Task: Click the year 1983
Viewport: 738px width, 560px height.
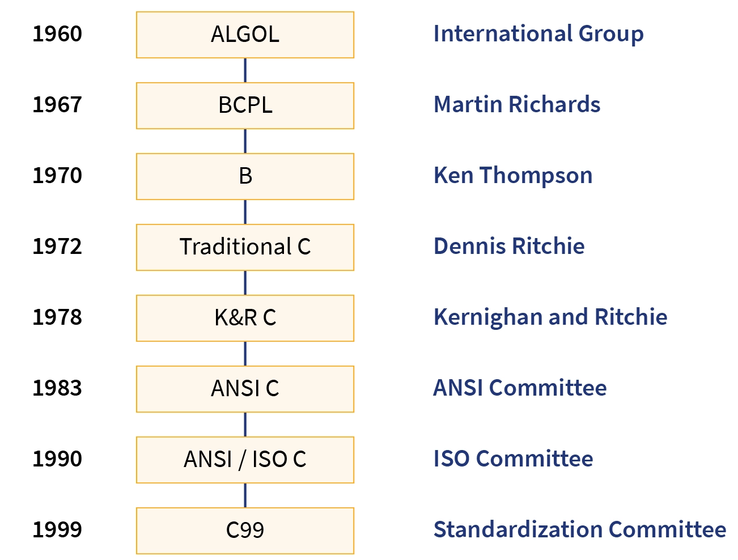Action: pos(57,388)
